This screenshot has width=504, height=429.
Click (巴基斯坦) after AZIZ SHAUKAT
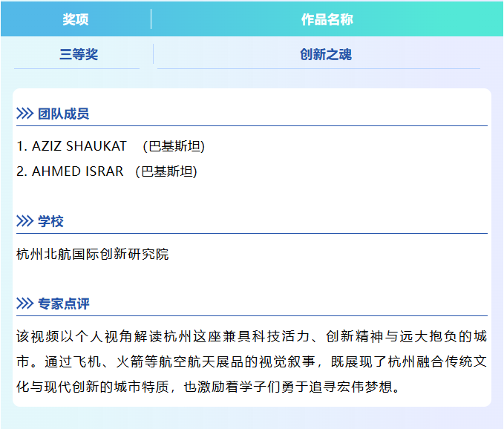coord(174,146)
